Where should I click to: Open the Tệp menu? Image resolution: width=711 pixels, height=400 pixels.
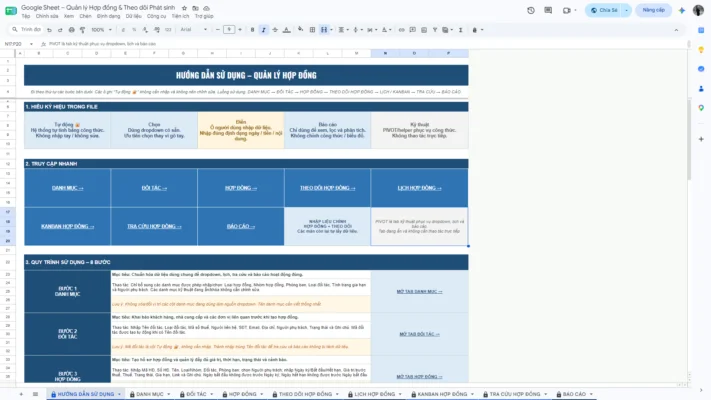[25, 16]
